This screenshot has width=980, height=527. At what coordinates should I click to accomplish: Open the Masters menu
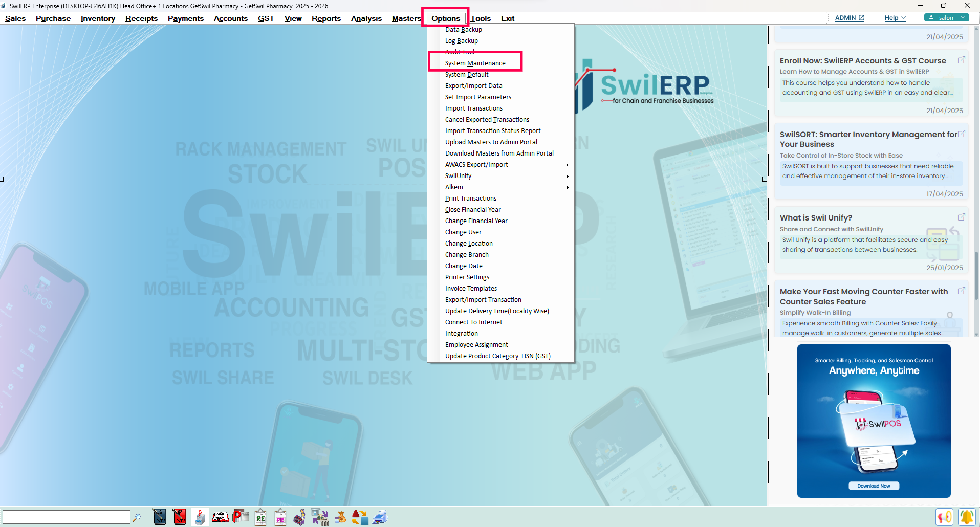click(406, 18)
